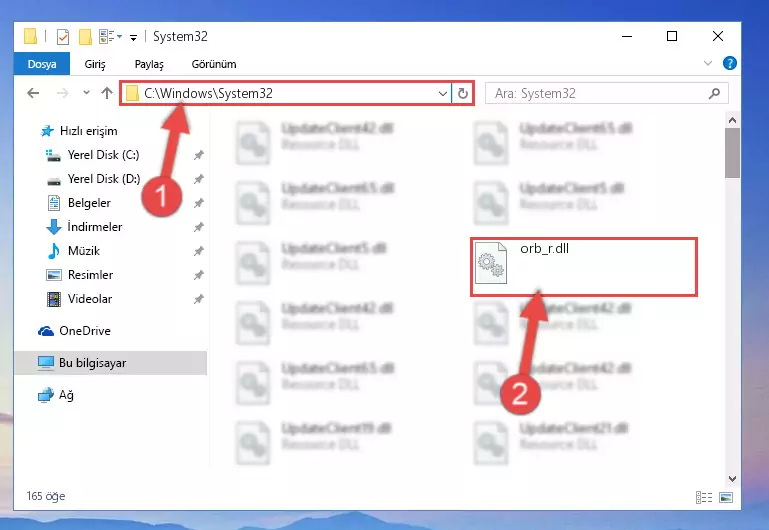
Task: Click the address bar path C:\Windows\System32
Action: coord(208,93)
